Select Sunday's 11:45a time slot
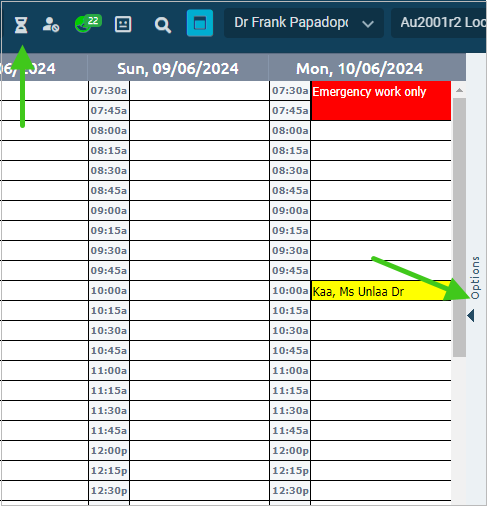Viewport: 487px width, 506px height. tap(199, 431)
